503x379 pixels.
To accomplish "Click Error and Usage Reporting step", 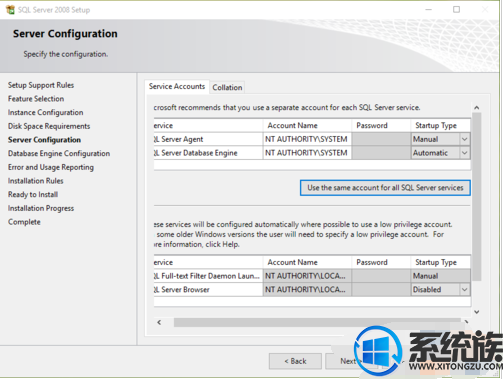I will (x=51, y=167).
